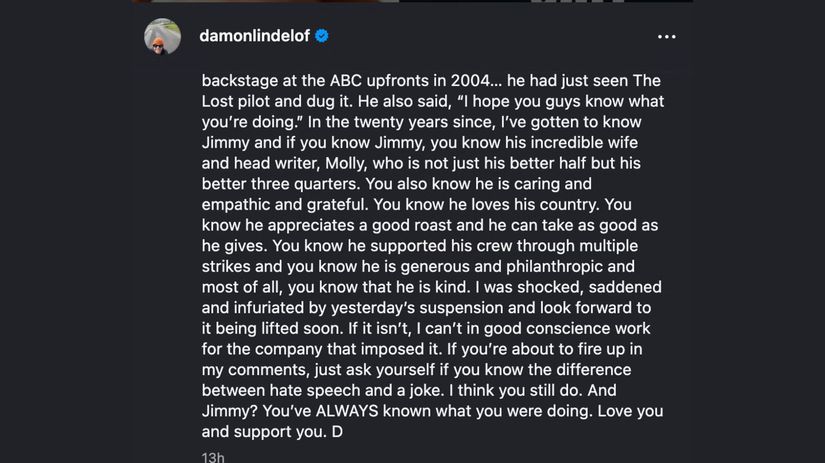Click the blue verified badge
Screen dimensions: 825x463
point(322,36)
